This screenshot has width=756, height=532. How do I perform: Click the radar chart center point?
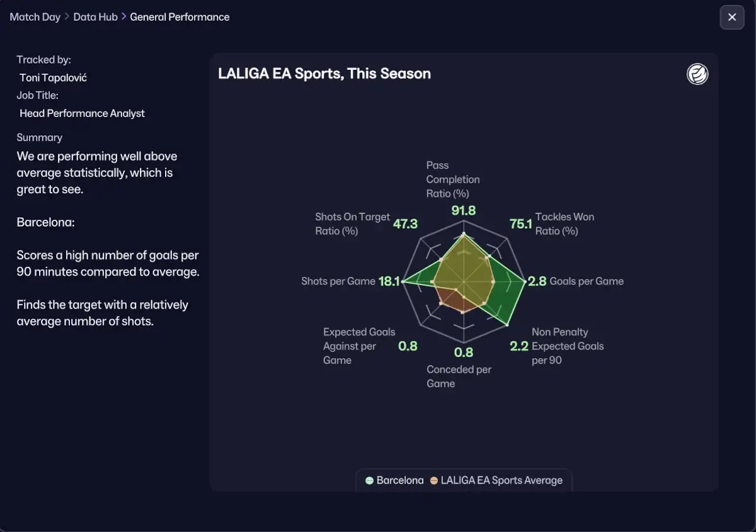click(x=464, y=281)
